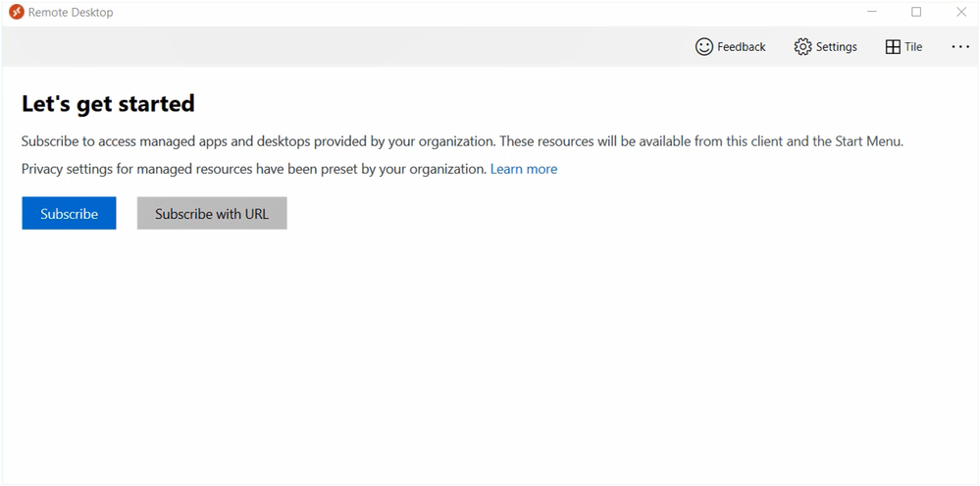The height and width of the screenshot is (486, 980).
Task: Click the Feedback text label
Action: 742,47
